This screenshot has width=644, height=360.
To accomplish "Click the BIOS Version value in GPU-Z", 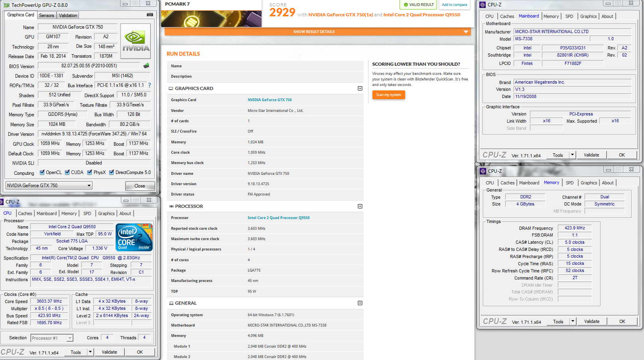I will [x=89, y=66].
